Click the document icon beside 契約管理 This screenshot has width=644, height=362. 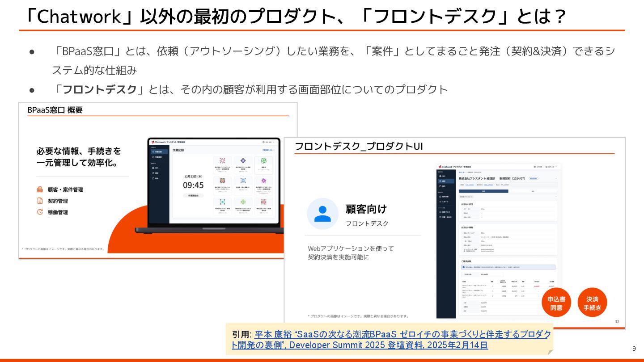click(40, 201)
